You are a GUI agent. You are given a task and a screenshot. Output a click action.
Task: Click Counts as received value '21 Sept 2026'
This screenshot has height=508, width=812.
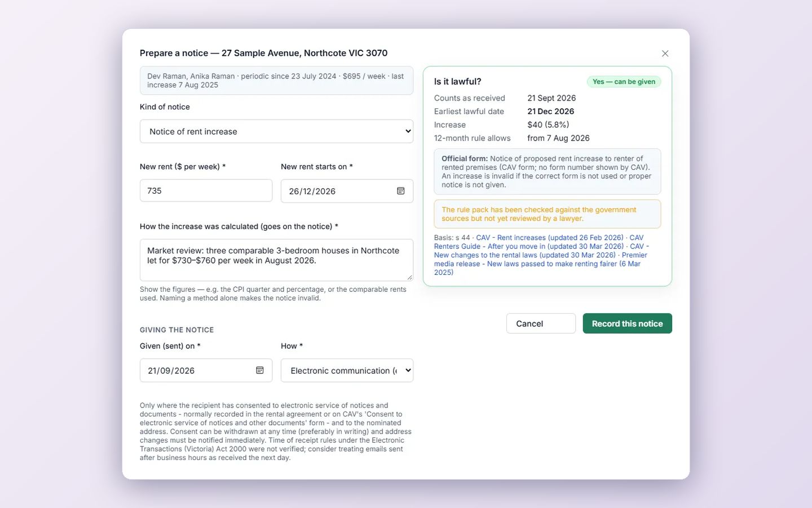pos(551,98)
